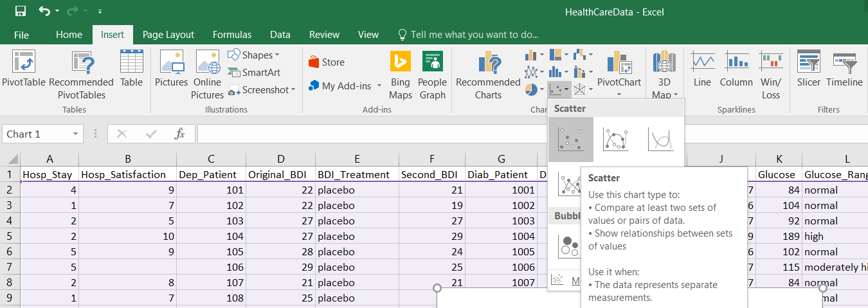This screenshot has height=308, width=868.
Task: Select the basic Scatter chart option
Action: click(571, 139)
